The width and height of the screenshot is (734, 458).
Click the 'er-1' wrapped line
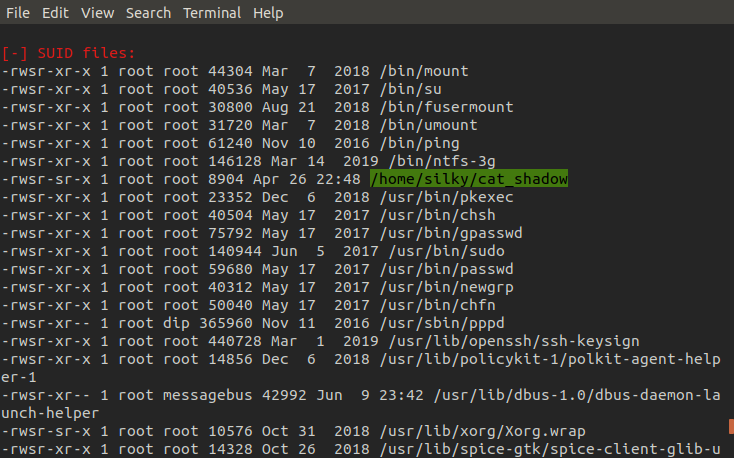(x=19, y=377)
